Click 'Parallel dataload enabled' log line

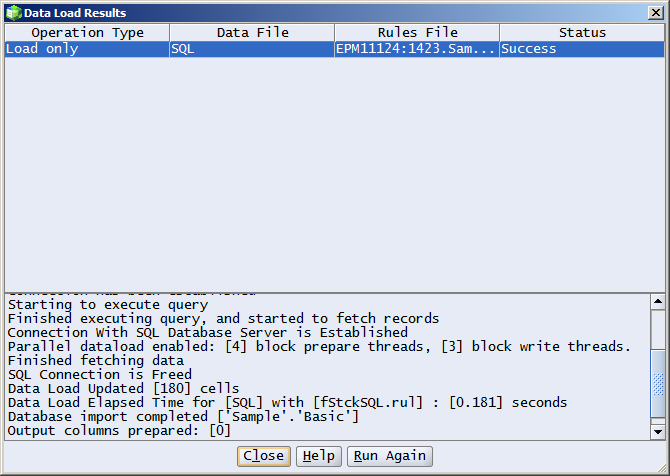pyautogui.click(x=319, y=347)
